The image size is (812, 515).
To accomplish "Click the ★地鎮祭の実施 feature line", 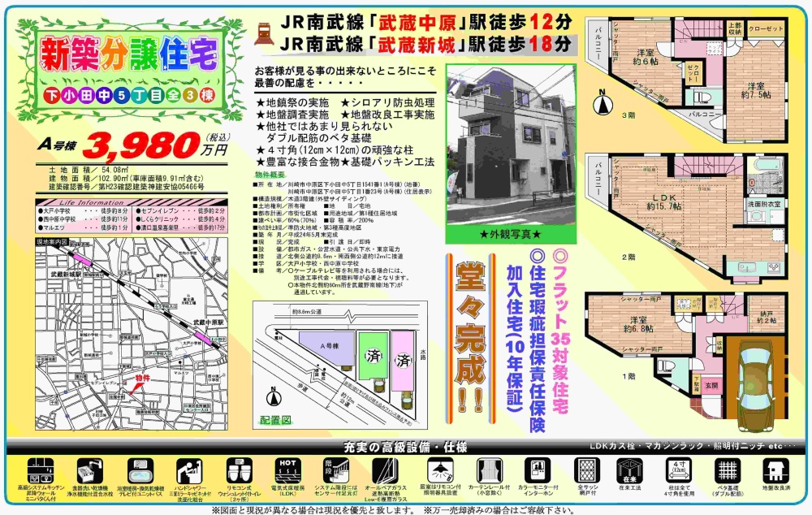I will tap(292, 102).
